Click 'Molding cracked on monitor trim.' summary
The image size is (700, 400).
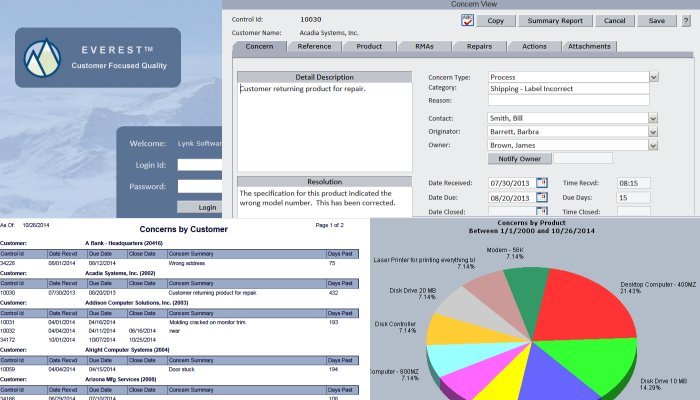click(208, 322)
